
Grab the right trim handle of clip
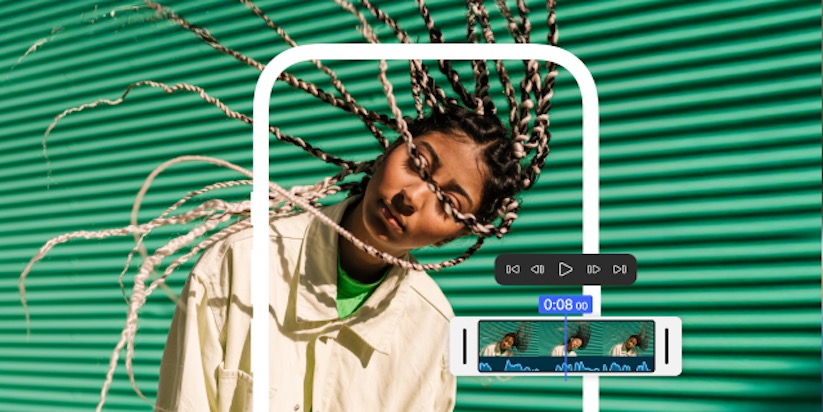(x=667, y=346)
